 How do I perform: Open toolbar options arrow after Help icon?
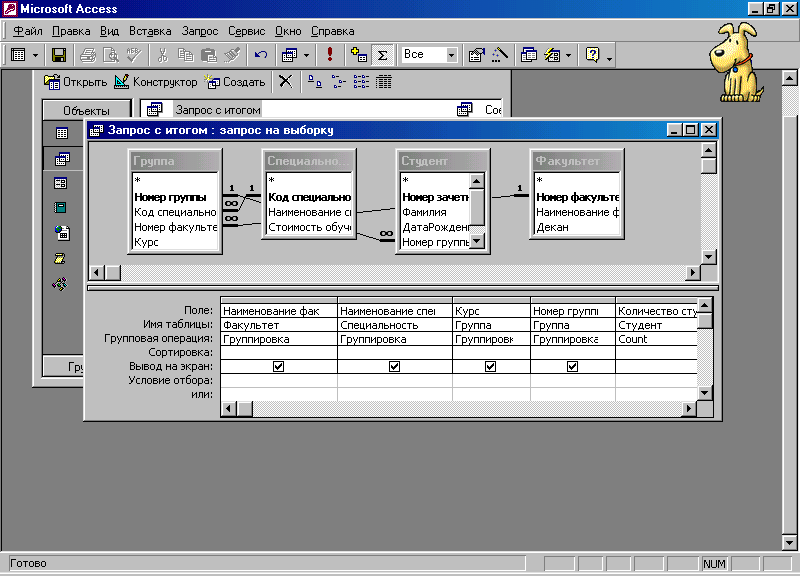(x=609, y=58)
